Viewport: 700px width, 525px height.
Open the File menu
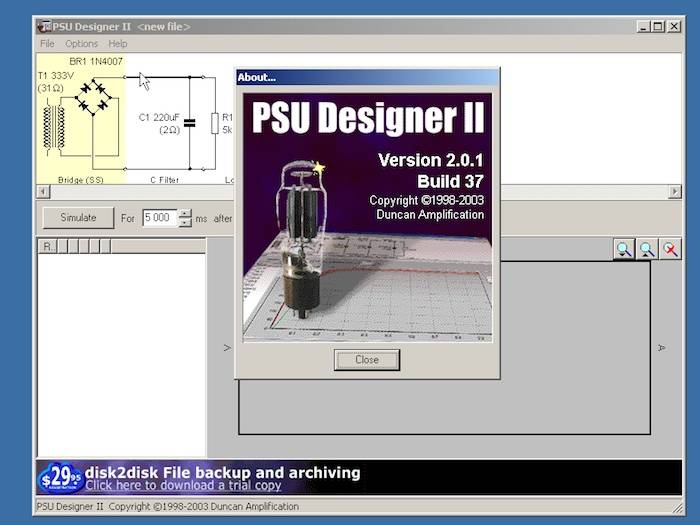pyautogui.click(x=47, y=44)
